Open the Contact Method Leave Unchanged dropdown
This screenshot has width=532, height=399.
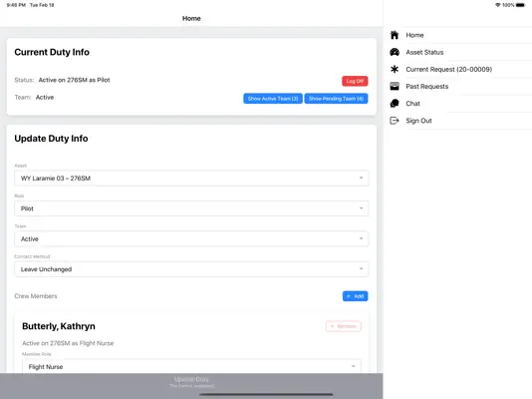pyautogui.click(x=191, y=269)
